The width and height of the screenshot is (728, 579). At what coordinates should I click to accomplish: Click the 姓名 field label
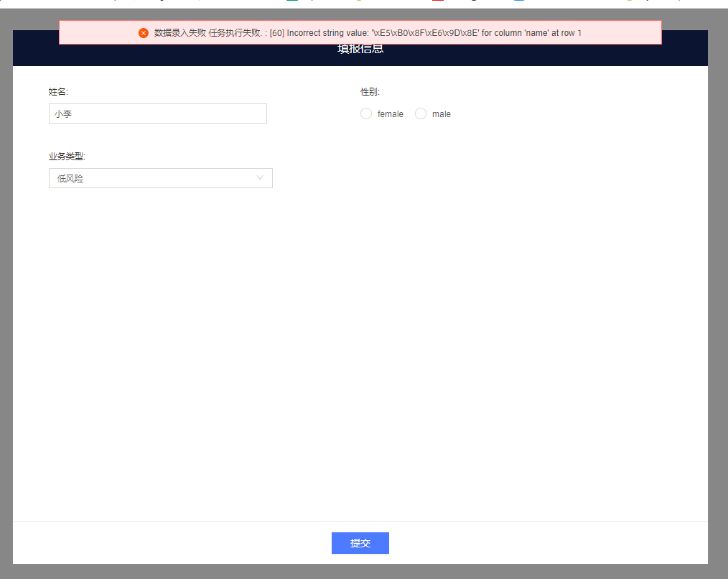click(58, 92)
